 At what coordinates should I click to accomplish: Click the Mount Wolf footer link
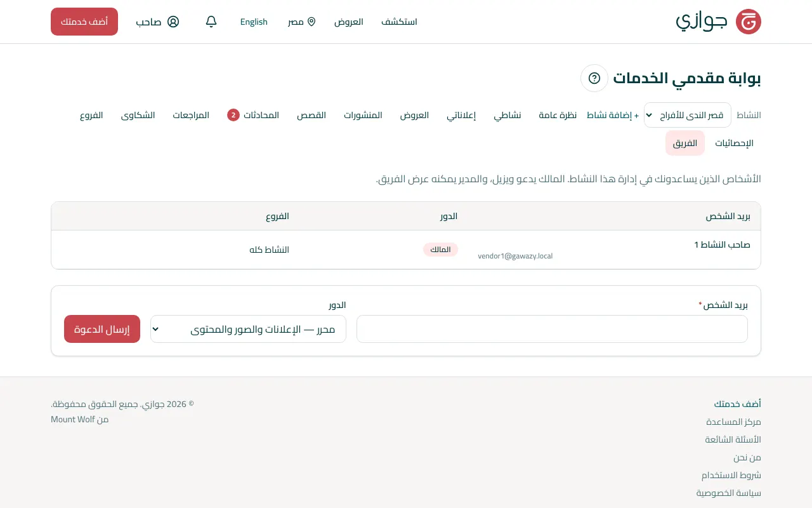click(x=73, y=419)
